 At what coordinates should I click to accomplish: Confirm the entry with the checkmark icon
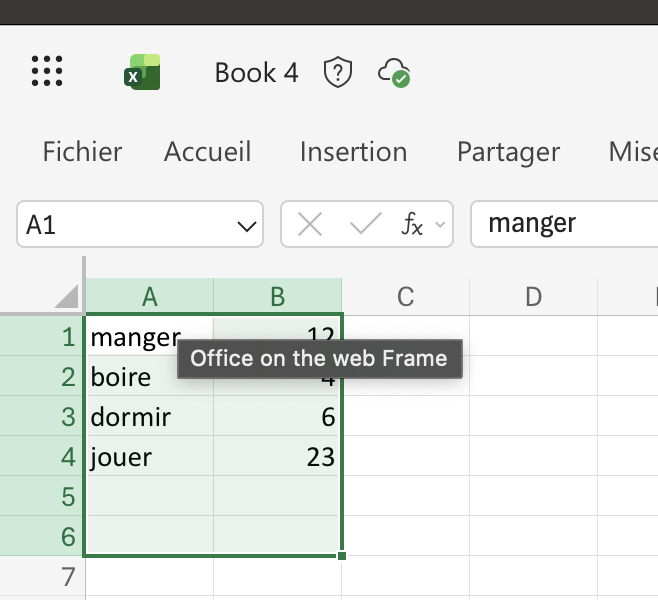(364, 225)
